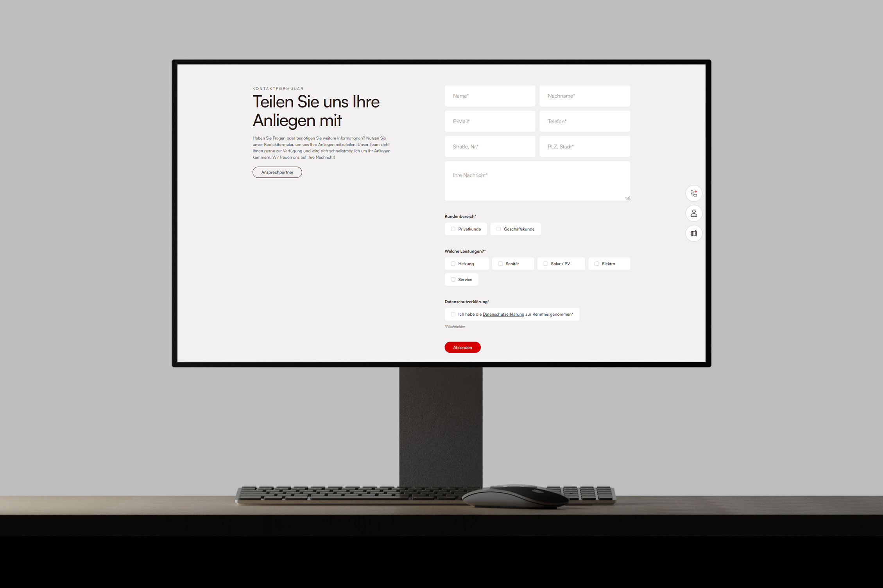The image size is (883, 588).
Task: Click the calendar icon in sidebar
Action: pyautogui.click(x=694, y=233)
